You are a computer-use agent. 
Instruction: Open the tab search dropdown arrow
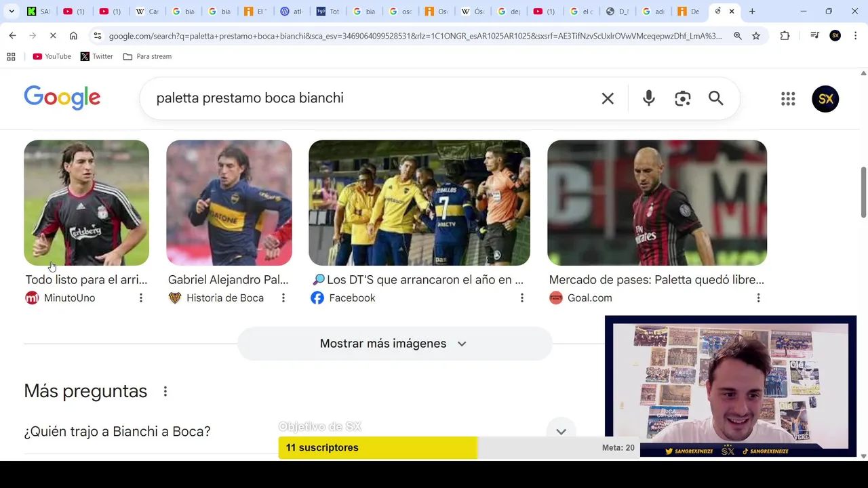[12, 12]
